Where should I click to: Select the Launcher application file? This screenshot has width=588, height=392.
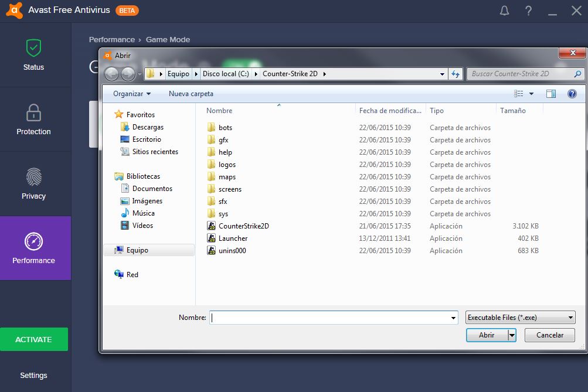tap(233, 238)
